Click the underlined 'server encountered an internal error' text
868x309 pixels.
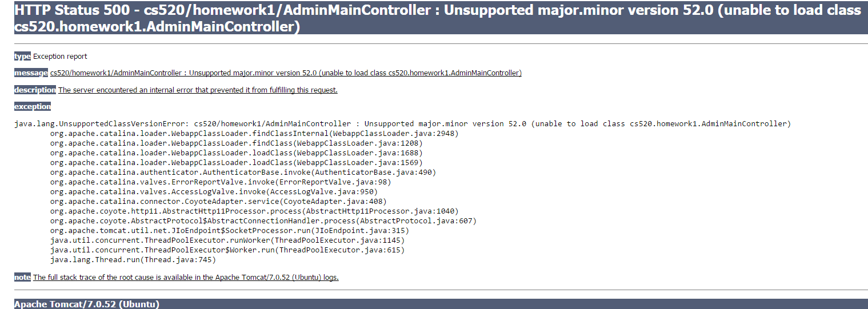[198, 90]
